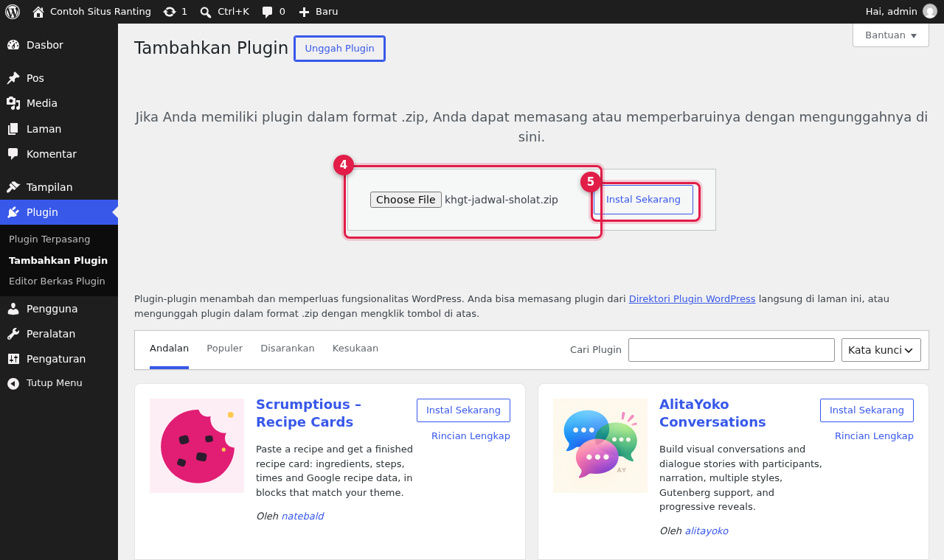Open the Tampilan menu item
The height and width of the screenshot is (560, 944).
pyautogui.click(x=59, y=187)
